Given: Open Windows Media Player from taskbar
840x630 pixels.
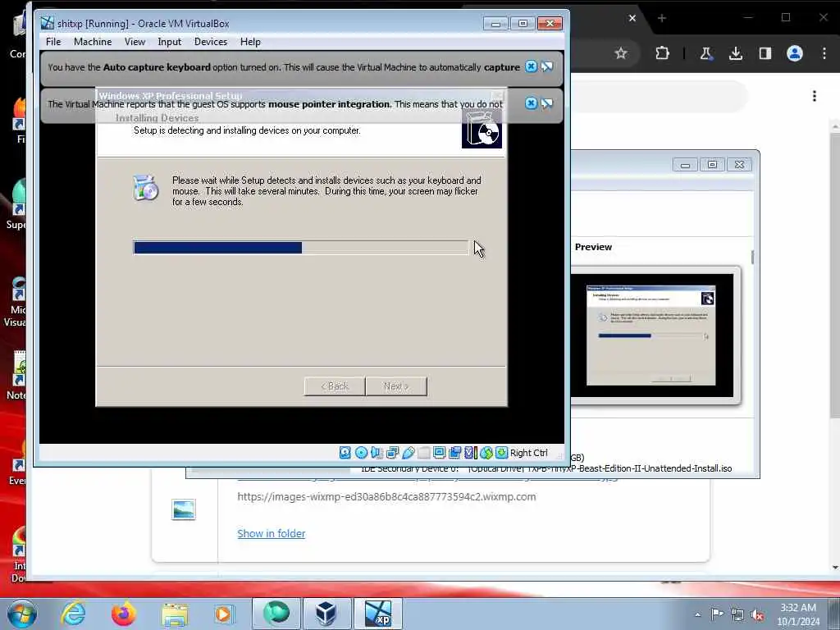Looking at the screenshot, I should click(224, 614).
